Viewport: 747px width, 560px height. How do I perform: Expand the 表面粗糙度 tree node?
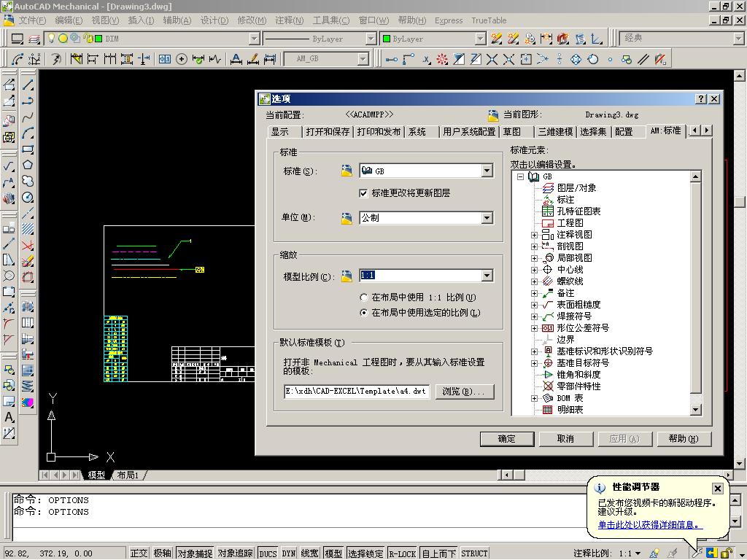click(534, 305)
